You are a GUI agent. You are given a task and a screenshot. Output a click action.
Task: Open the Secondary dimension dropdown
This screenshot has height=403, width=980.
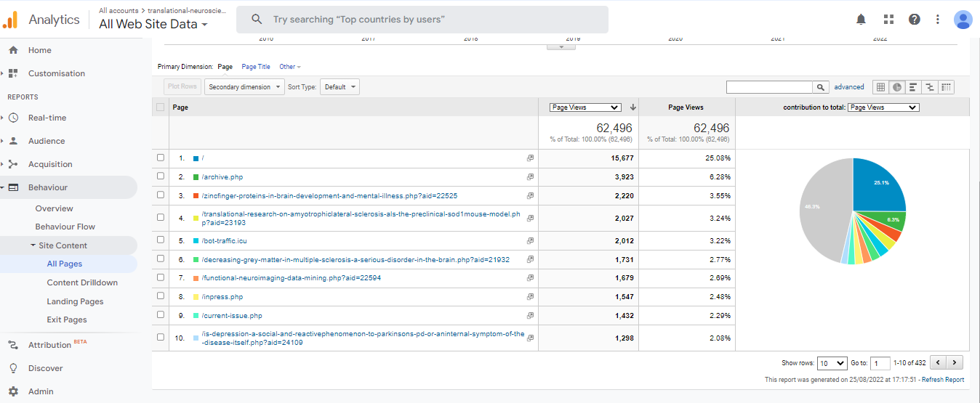point(244,87)
